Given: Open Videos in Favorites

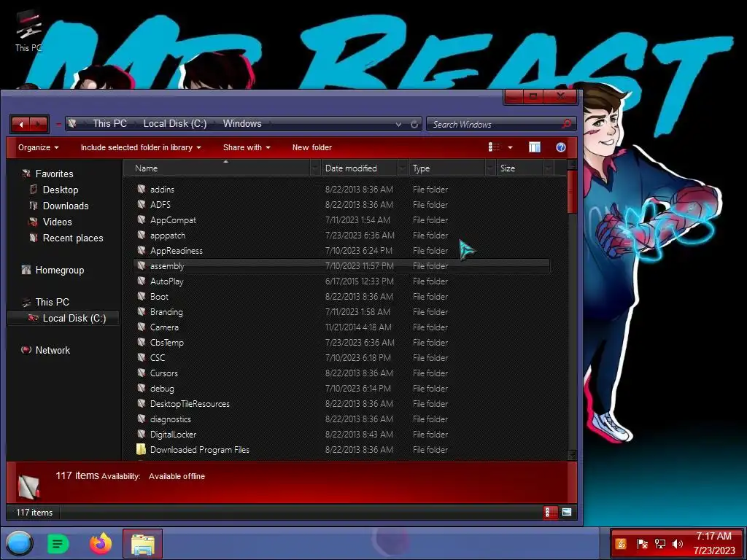Looking at the screenshot, I should click(x=57, y=222).
